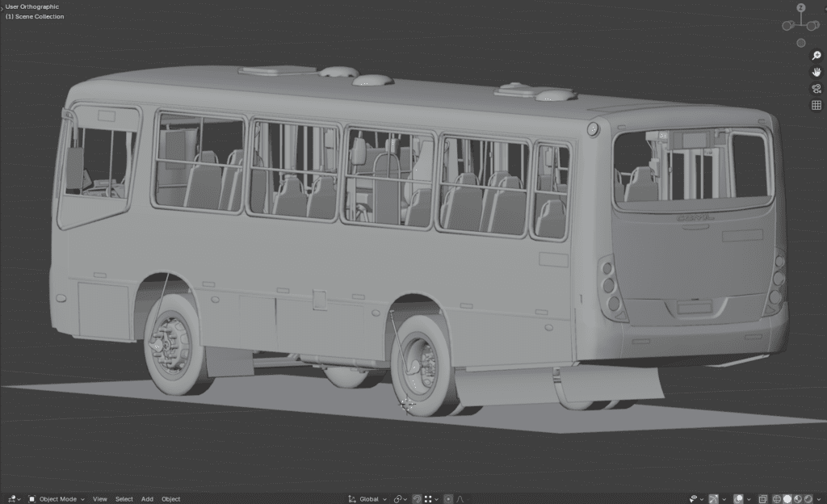Expand the transform pivot point dropdown
This screenshot has width=827, height=504.
(x=401, y=499)
